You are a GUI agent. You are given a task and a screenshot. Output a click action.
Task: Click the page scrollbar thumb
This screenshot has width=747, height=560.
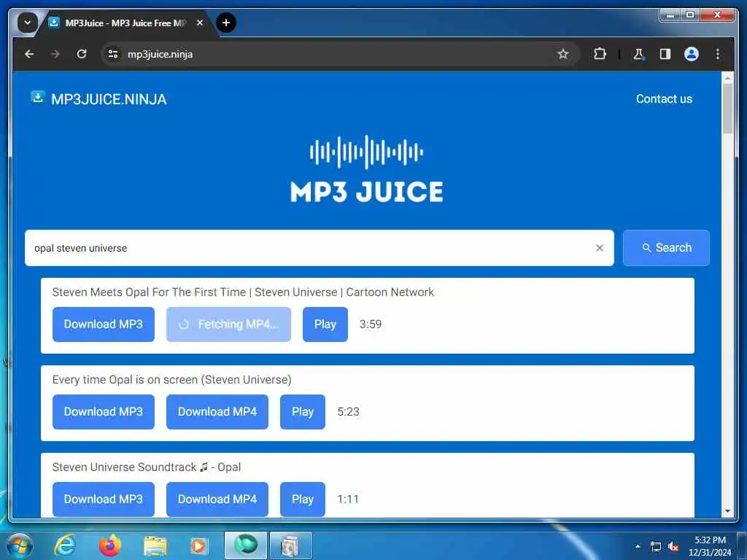727,109
